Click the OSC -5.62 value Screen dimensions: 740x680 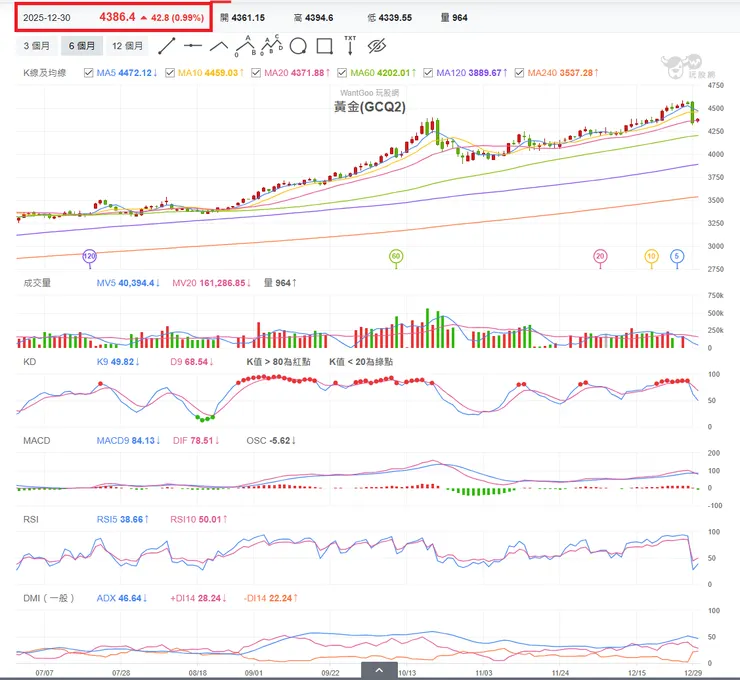[x=271, y=440]
